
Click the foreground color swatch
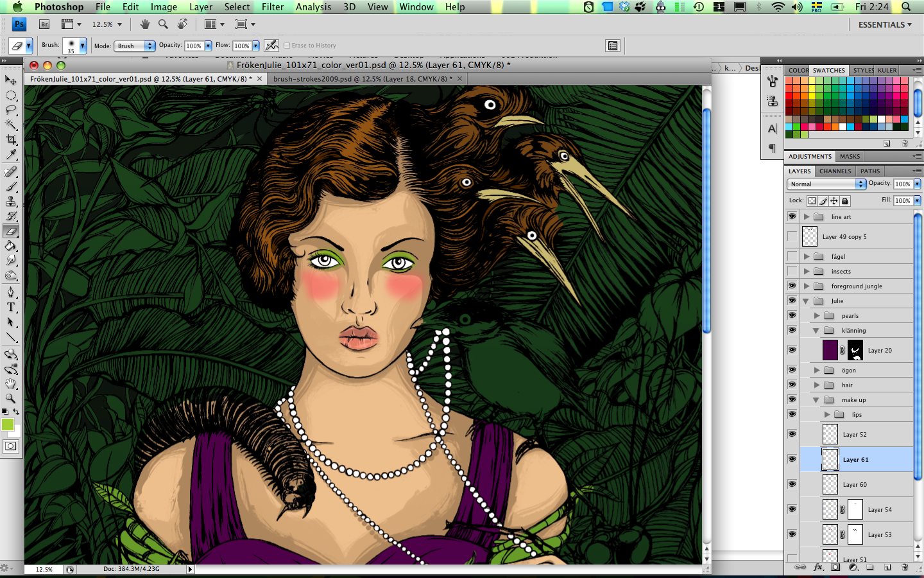pyautogui.click(x=8, y=425)
